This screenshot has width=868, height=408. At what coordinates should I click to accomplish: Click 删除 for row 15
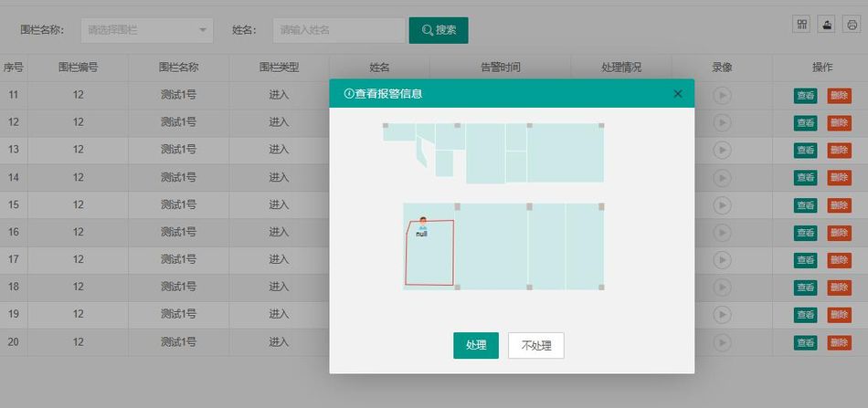[x=838, y=205]
